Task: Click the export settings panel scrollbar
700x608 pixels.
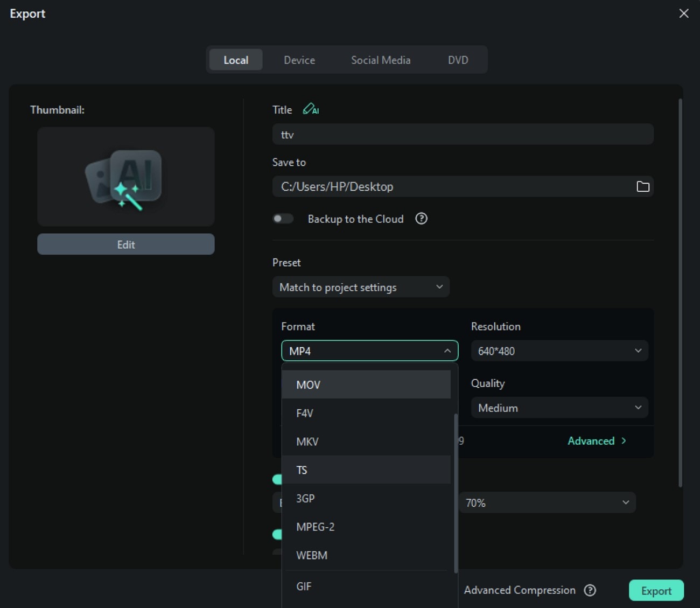Action: [681, 293]
